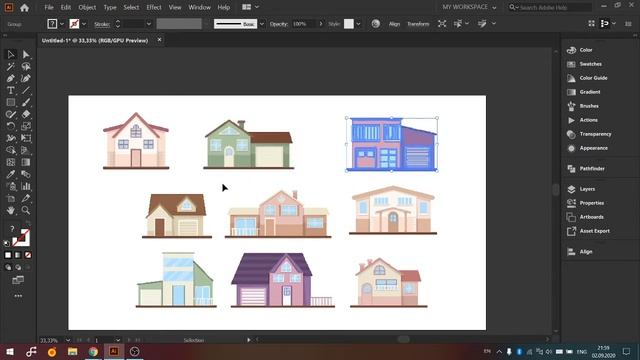Select the Pen tool
640x360 pixels.
pos(11,78)
